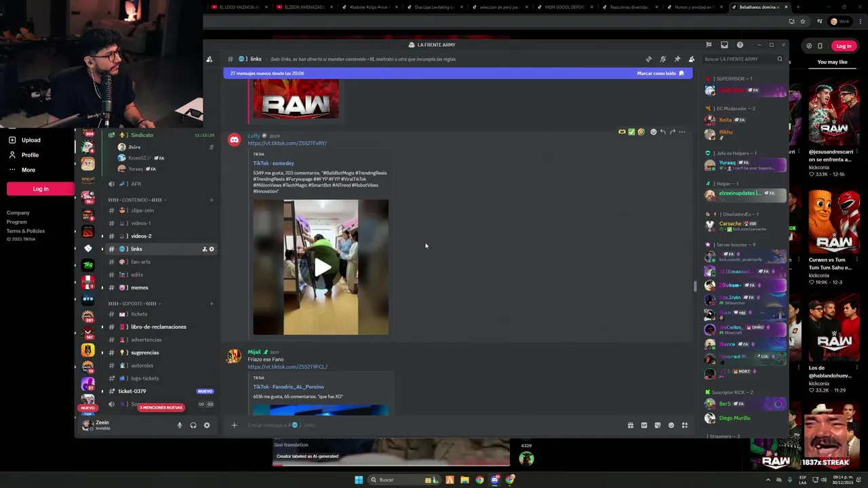Open Discord help question-mark icon

click(740, 45)
